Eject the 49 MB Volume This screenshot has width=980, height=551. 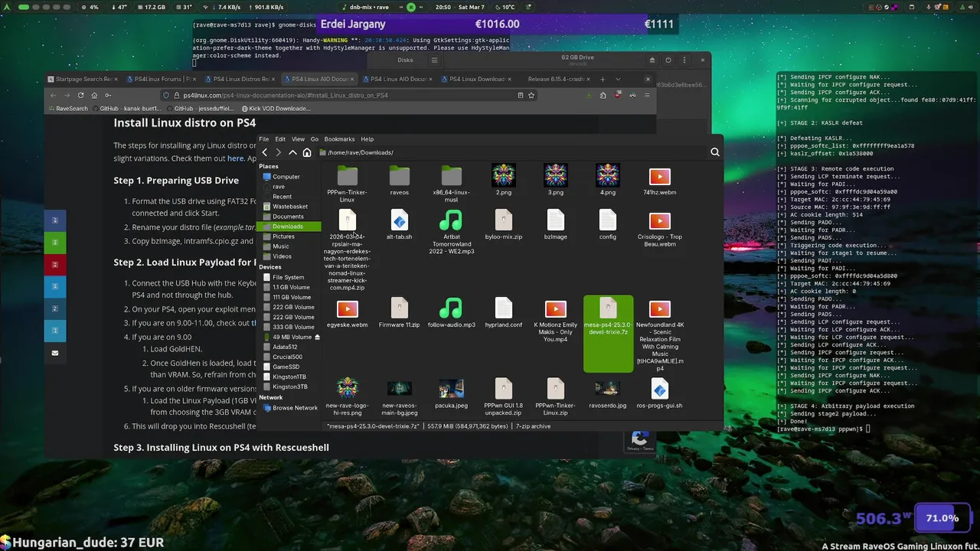coord(317,337)
